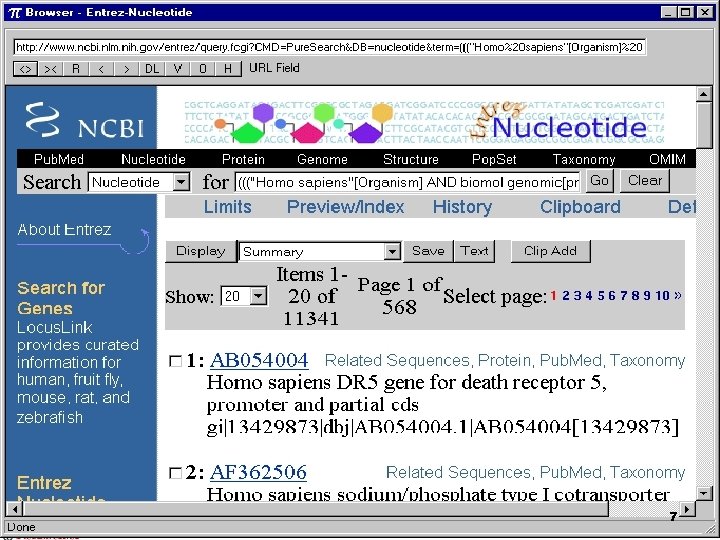Open the AB054004 accession link
The width and height of the screenshot is (720, 540).
[x=259, y=360]
